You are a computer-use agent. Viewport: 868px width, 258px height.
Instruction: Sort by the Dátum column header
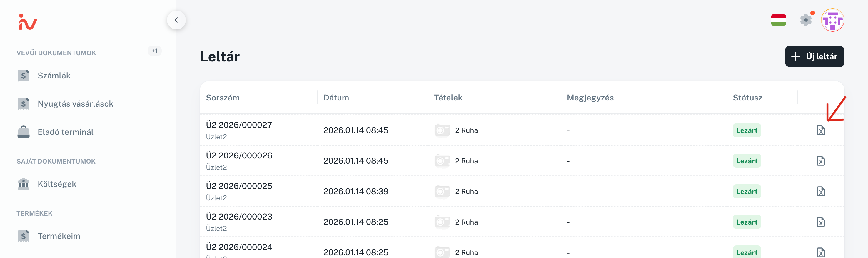pos(336,98)
